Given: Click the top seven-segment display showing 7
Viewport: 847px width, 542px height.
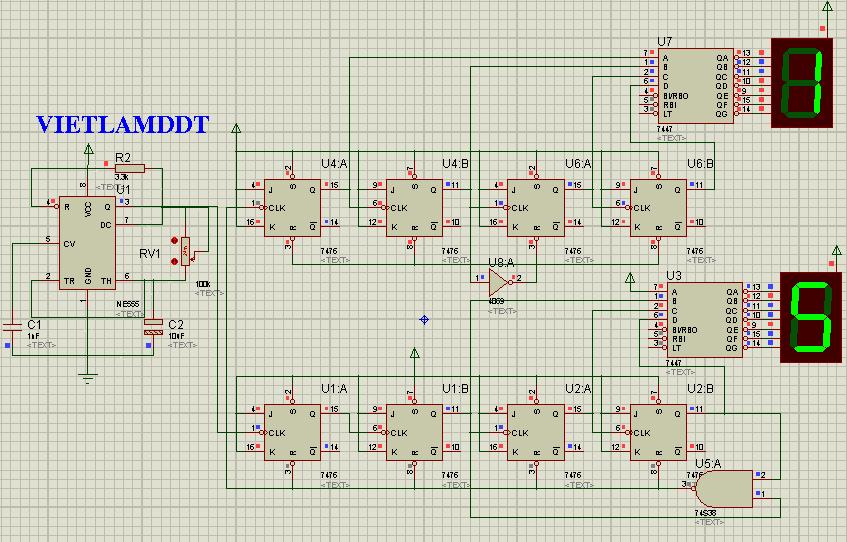Looking at the screenshot, I should point(802,83).
